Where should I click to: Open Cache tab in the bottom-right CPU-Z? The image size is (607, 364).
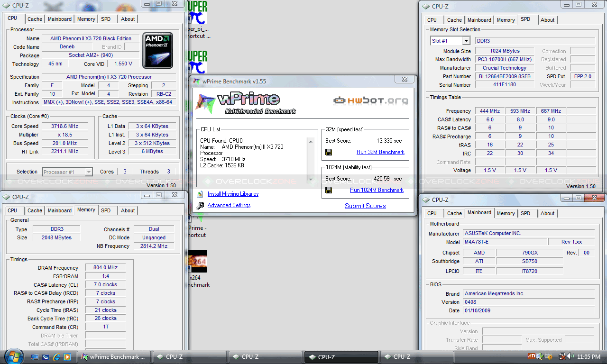pos(454,213)
